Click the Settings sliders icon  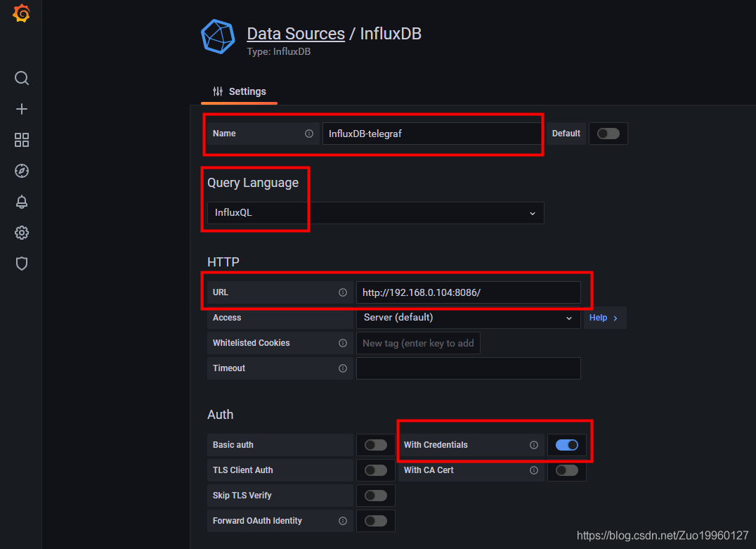point(218,91)
